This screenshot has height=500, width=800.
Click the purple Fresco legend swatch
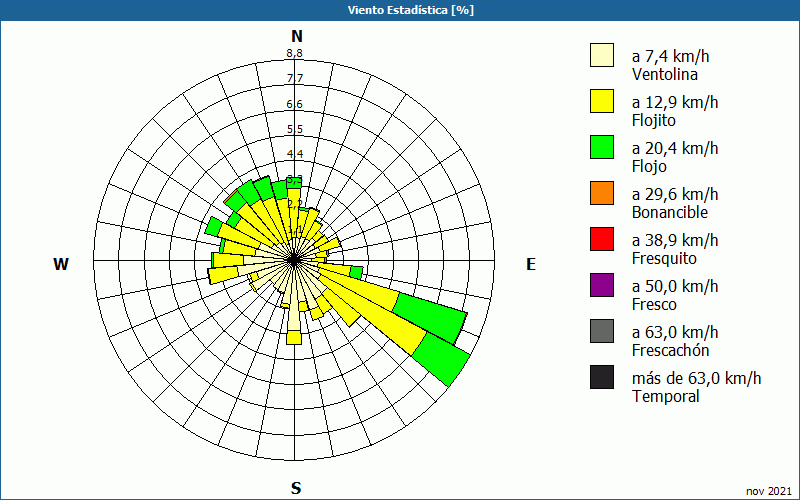click(x=602, y=285)
